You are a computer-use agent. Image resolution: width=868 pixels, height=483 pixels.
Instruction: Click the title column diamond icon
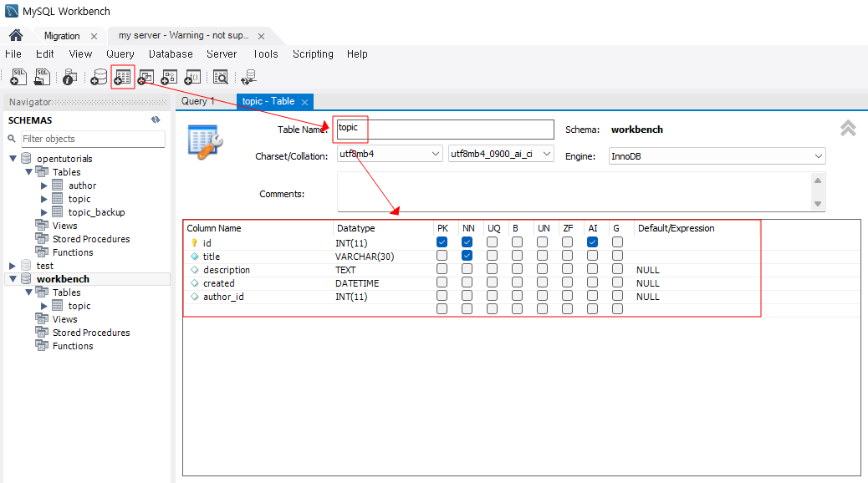(194, 257)
